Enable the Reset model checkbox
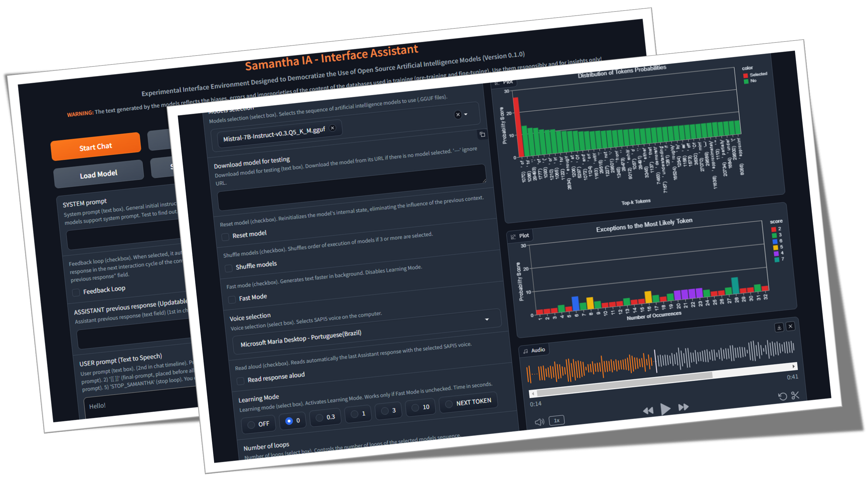868x504 pixels. (x=225, y=237)
